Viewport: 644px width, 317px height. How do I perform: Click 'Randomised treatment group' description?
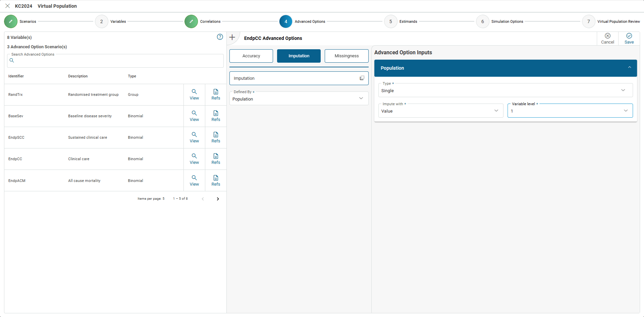point(93,94)
